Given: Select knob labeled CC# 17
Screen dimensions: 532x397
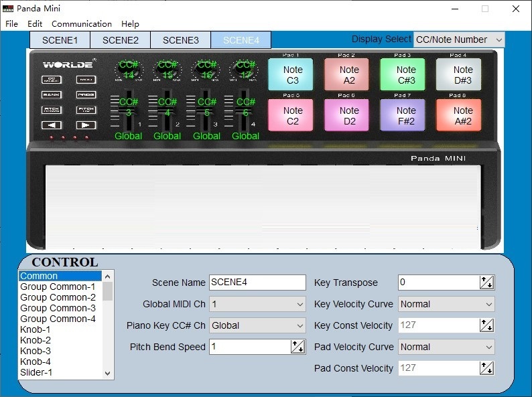Looking at the screenshot, I should 245,70.
